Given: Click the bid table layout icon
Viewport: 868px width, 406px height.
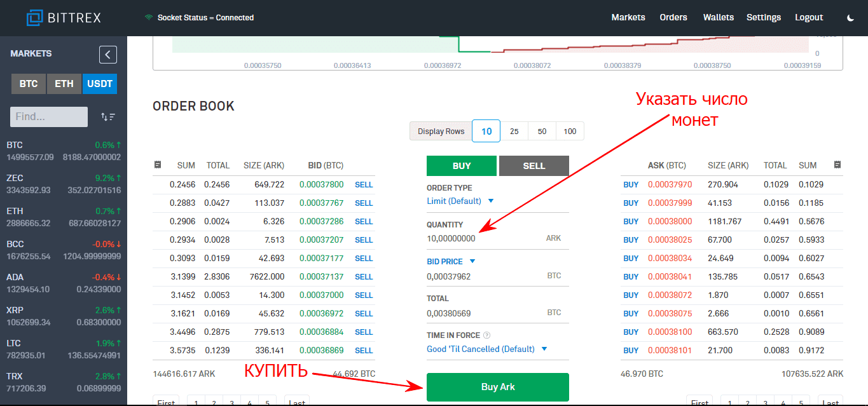Looking at the screenshot, I should click(x=158, y=165).
